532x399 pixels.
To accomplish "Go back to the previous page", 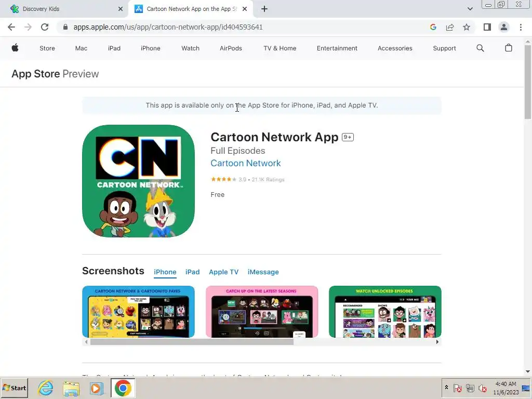I will point(11,27).
